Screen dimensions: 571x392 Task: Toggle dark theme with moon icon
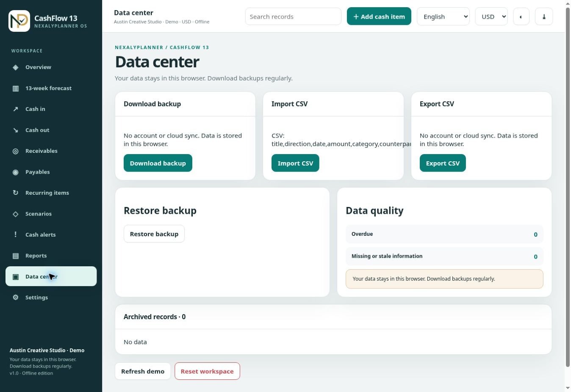[x=521, y=17]
